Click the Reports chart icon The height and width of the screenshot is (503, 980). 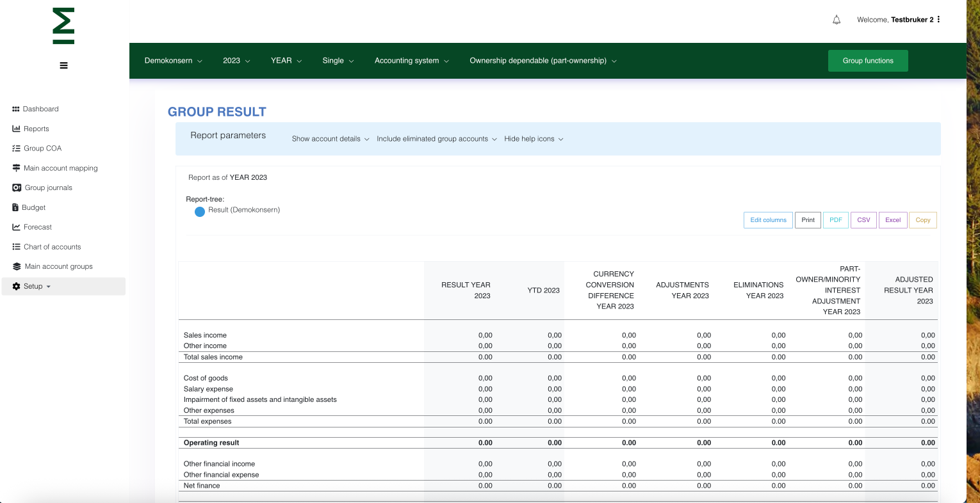click(x=16, y=129)
